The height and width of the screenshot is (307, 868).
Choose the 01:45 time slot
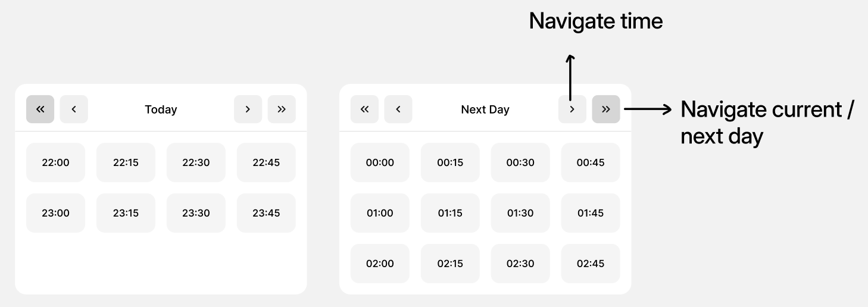click(591, 213)
